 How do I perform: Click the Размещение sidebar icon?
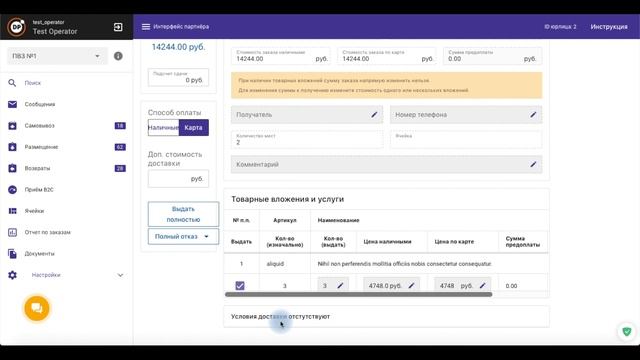click(x=12, y=147)
